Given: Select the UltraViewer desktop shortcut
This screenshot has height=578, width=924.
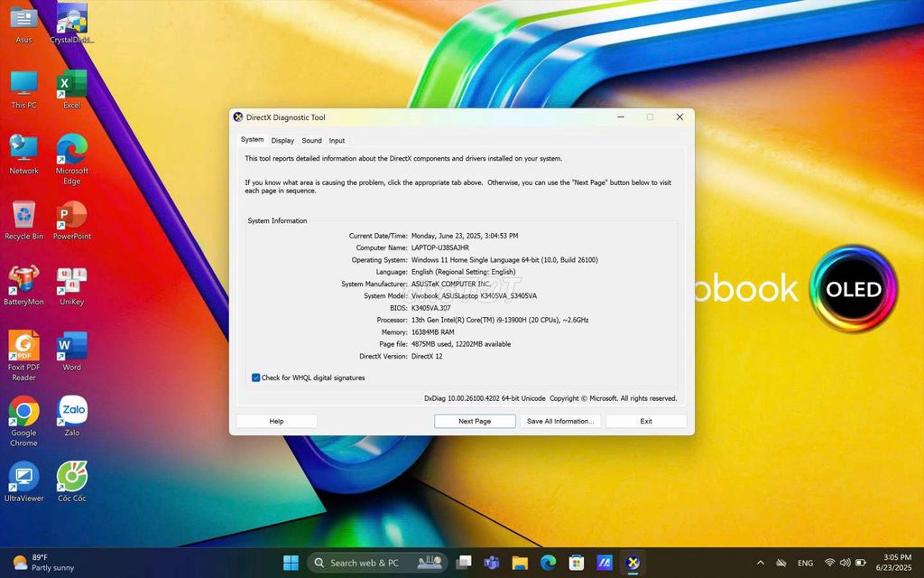Looking at the screenshot, I should 23,482.
